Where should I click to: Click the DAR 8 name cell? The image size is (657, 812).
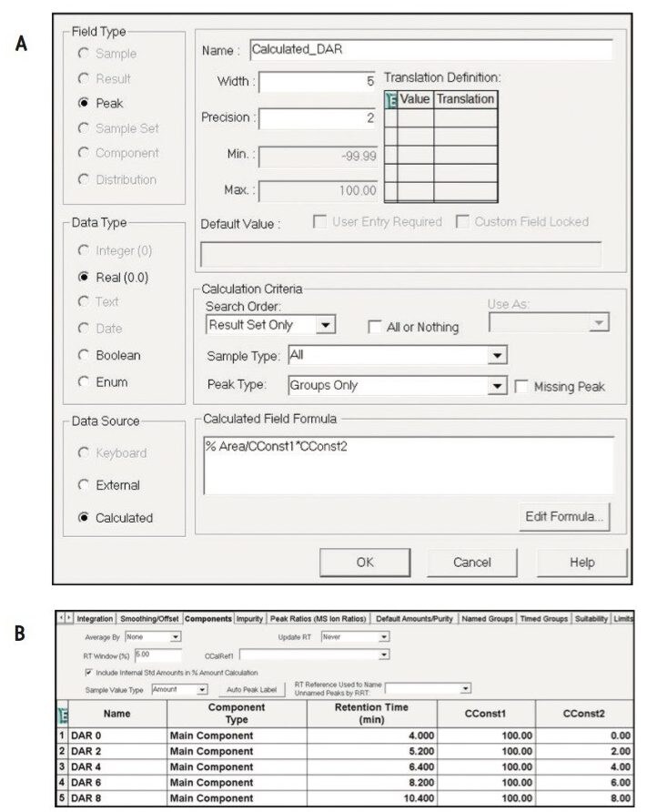[x=117, y=798]
